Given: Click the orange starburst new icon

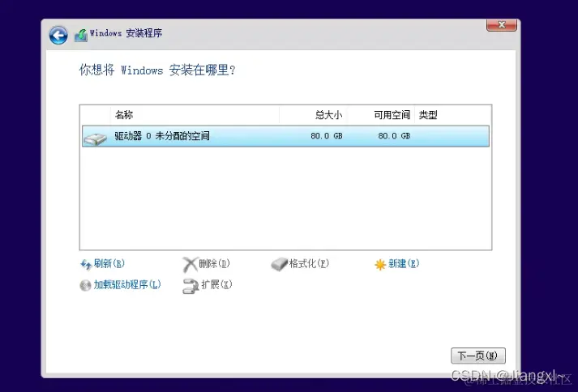Looking at the screenshot, I should [x=380, y=264].
